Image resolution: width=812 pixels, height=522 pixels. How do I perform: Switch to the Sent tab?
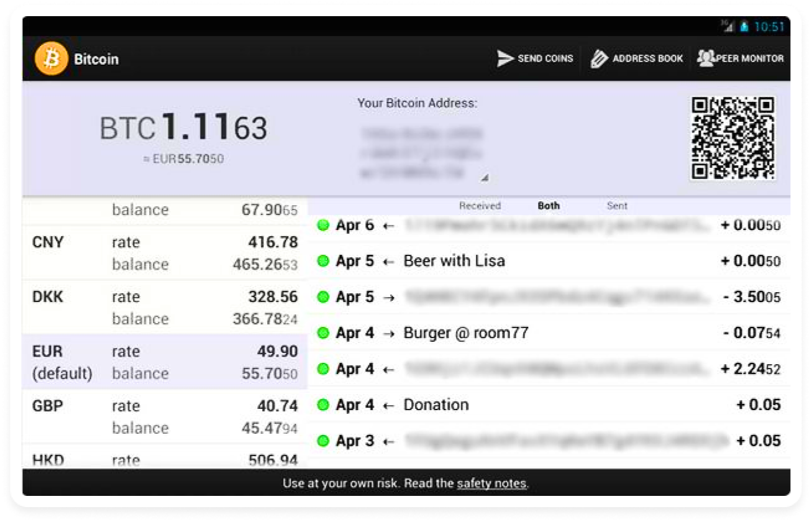(617, 206)
